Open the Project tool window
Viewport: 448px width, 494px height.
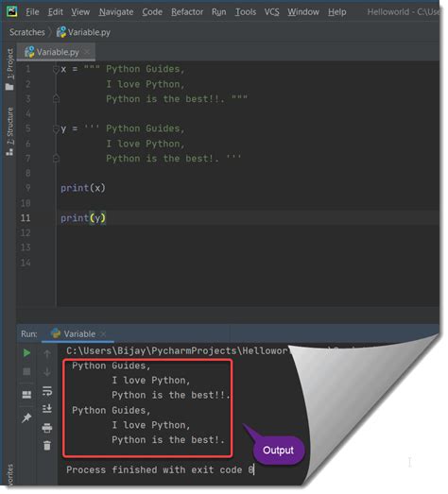tap(10, 69)
